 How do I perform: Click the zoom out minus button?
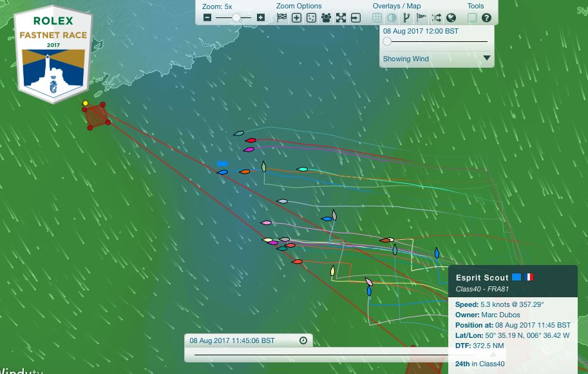[207, 17]
